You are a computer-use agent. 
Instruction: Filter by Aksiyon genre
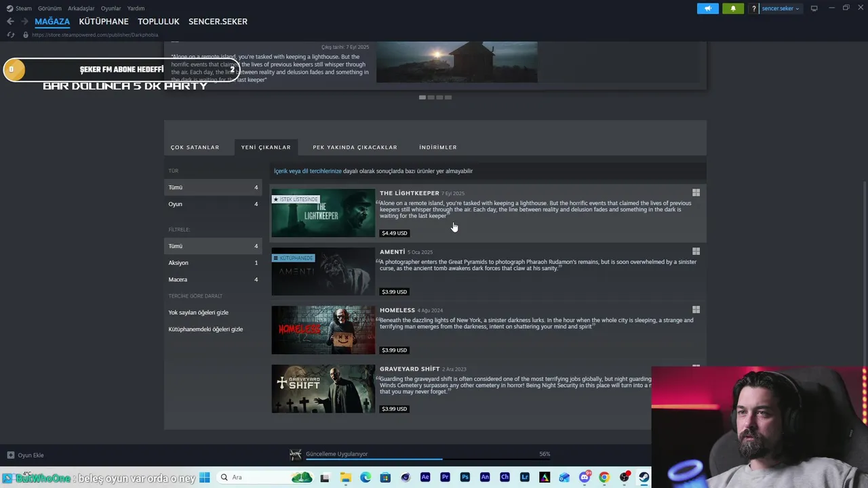click(213, 263)
